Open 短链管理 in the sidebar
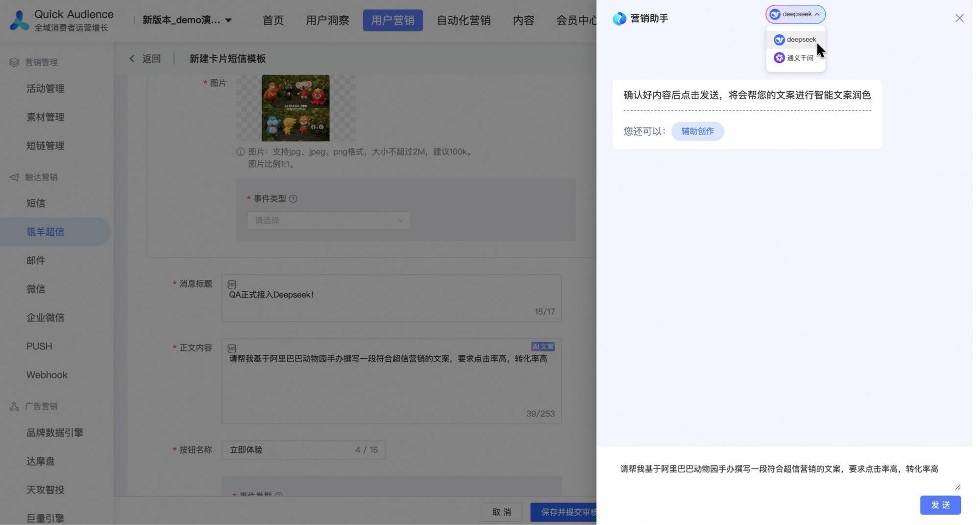The width and height of the screenshot is (980, 525). [45, 146]
